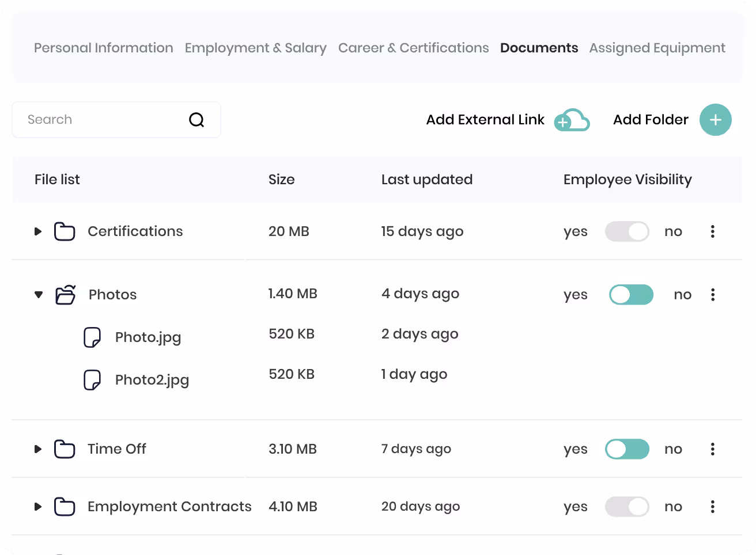This screenshot has width=756, height=555.
Task: Click the 1 day ago cell
Action: coord(414,374)
